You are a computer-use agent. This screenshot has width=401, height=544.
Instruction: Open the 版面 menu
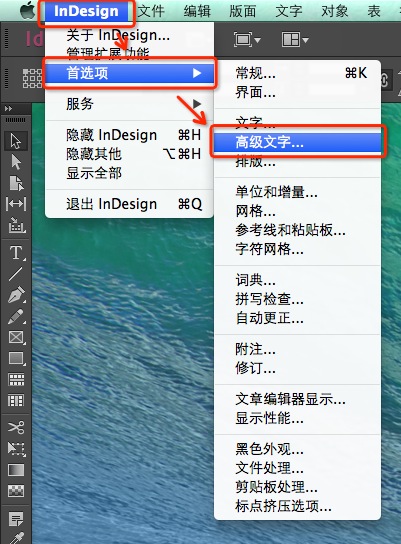(242, 11)
